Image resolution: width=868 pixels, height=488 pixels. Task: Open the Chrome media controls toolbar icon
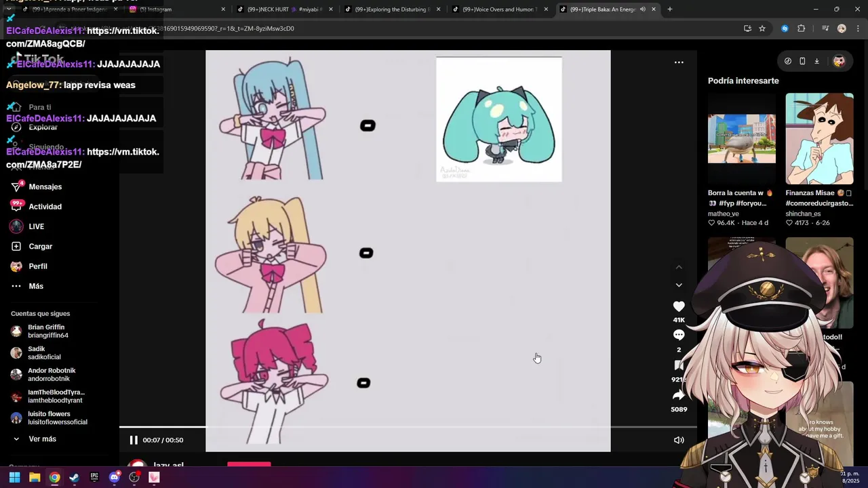coord(825,28)
